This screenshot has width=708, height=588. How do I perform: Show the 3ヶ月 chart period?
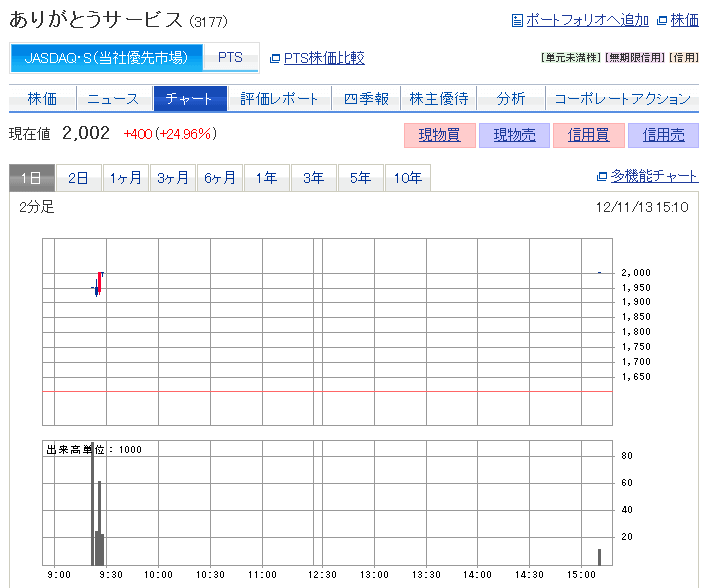tap(173, 178)
